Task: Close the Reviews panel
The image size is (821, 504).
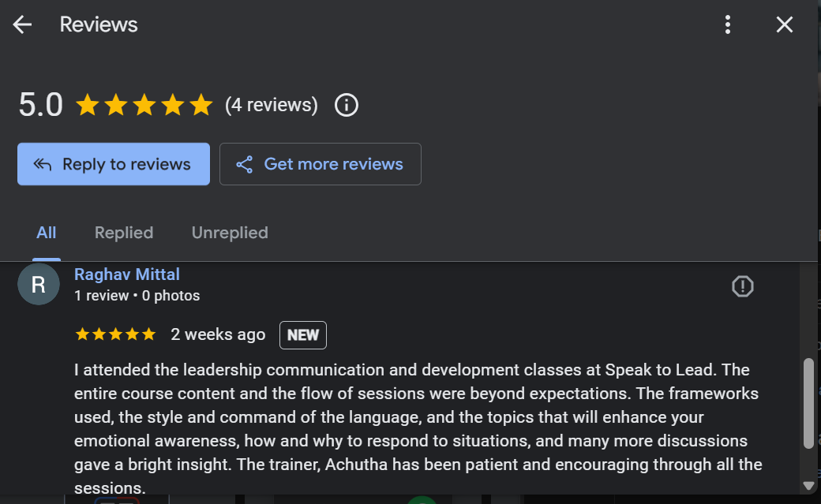Action: point(784,24)
